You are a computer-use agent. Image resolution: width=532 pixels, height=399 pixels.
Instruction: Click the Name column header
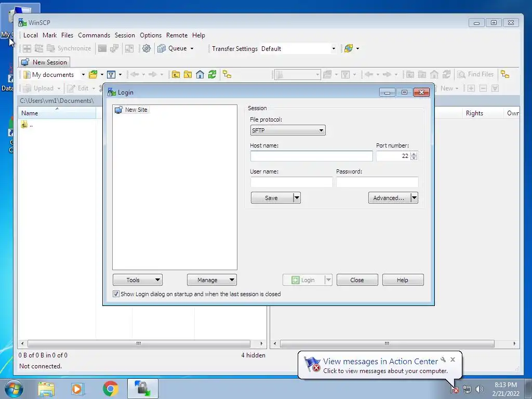[57, 113]
